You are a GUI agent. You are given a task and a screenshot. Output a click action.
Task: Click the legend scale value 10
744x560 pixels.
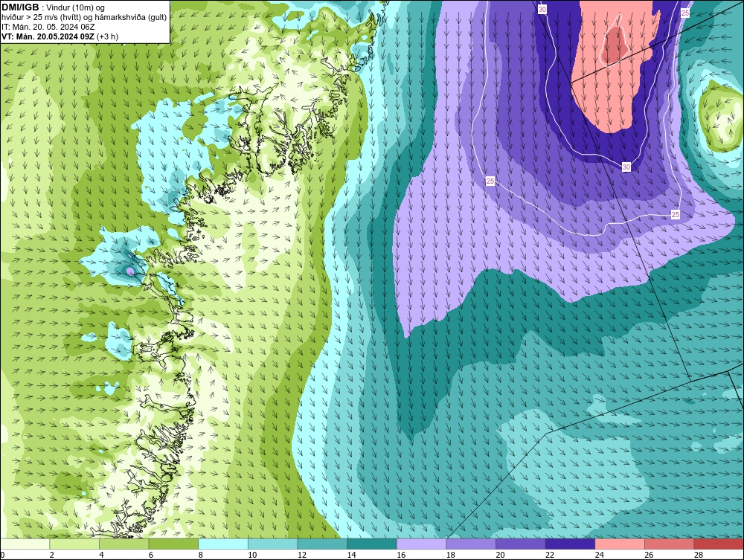click(252, 555)
